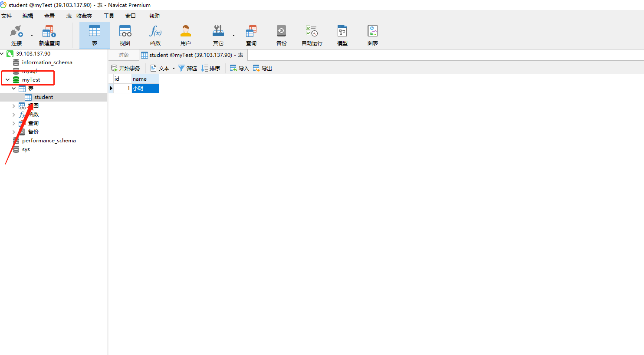Open the User (用户) toolbar icon

pos(186,31)
